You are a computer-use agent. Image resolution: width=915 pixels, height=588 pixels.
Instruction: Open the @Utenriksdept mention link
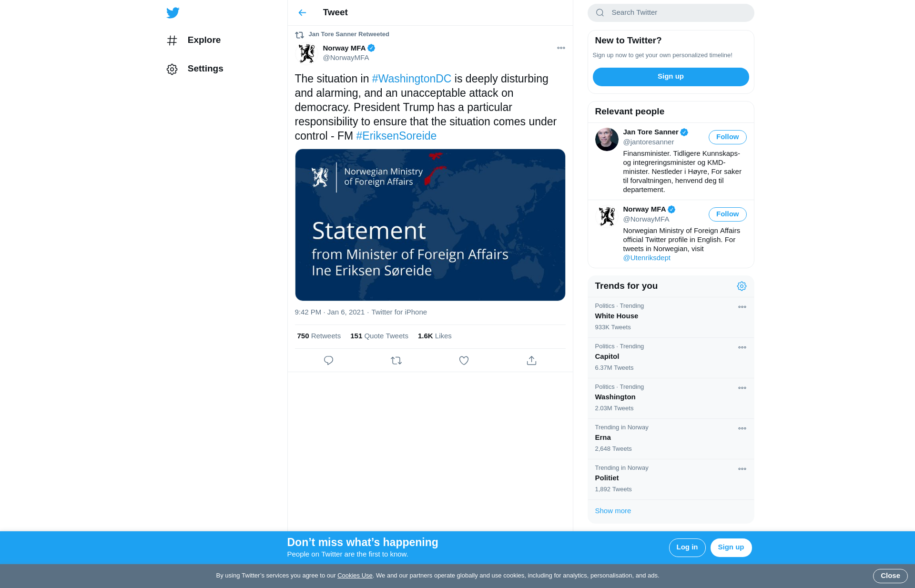pos(646,258)
